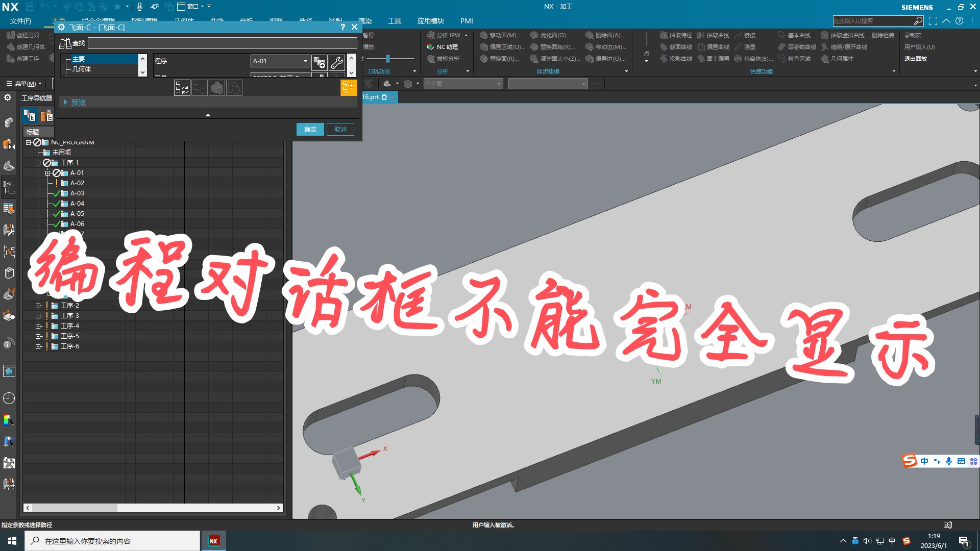Collapse the NC_PROGRAM tree node

tap(29, 142)
